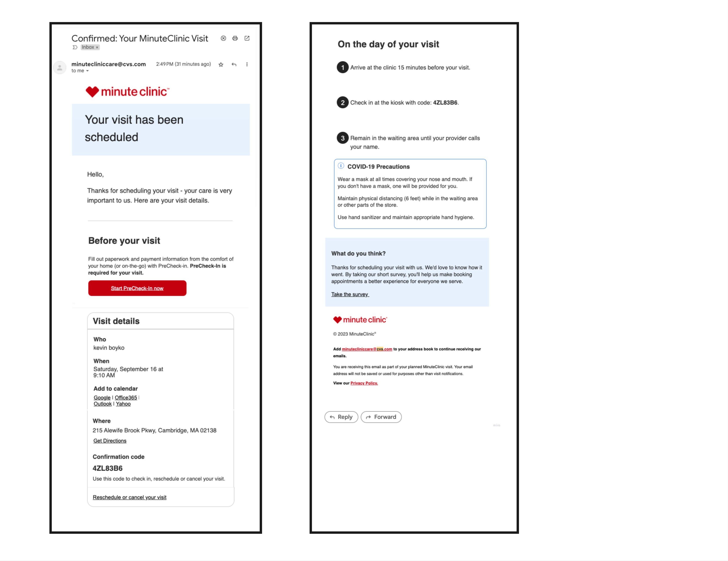Click the Reply button
Image resolution: width=728 pixels, height=561 pixels.
(341, 417)
